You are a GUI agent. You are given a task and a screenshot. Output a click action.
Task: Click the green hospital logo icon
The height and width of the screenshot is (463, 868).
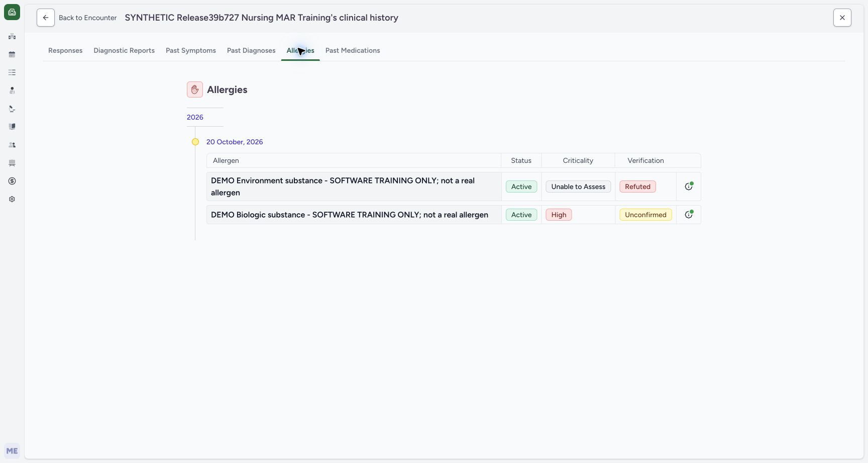tap(12, 12)
